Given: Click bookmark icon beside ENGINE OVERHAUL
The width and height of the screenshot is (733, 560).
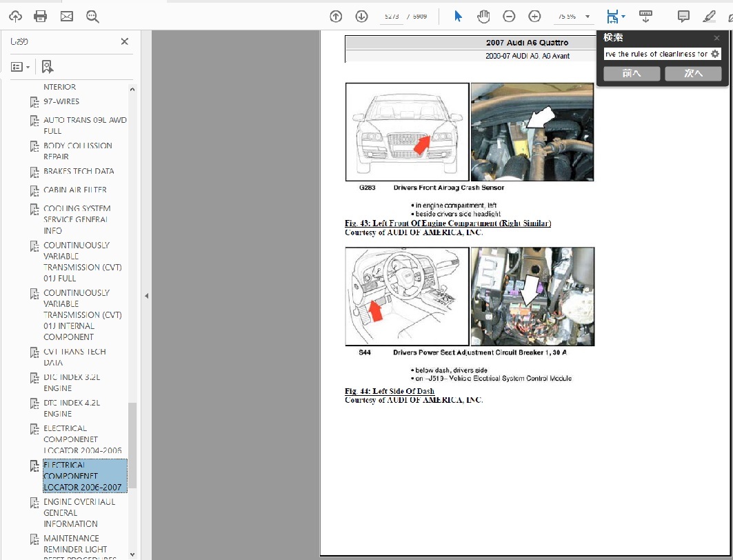Looking at the screenshot, I should 34,503.
